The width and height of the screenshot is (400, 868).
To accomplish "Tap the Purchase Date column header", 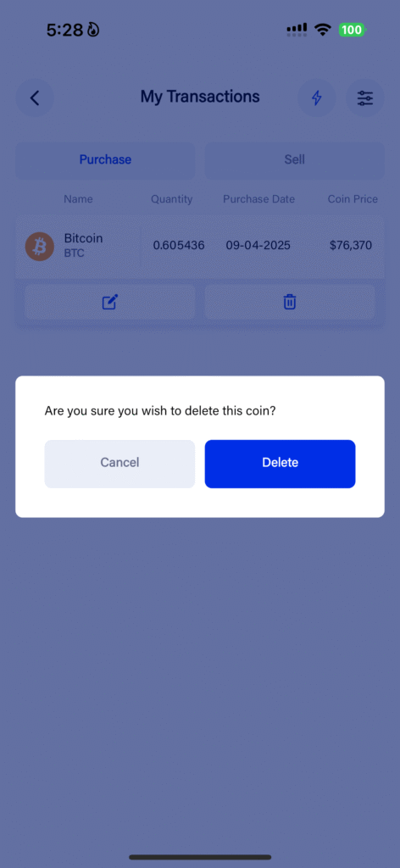I will pyautogui.click(x=259, y=199).
